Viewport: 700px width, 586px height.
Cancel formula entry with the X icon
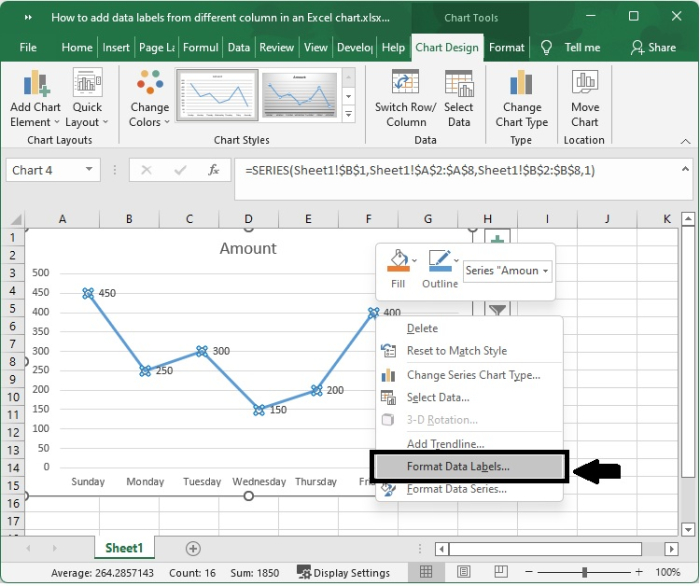(x=146, y=170)
